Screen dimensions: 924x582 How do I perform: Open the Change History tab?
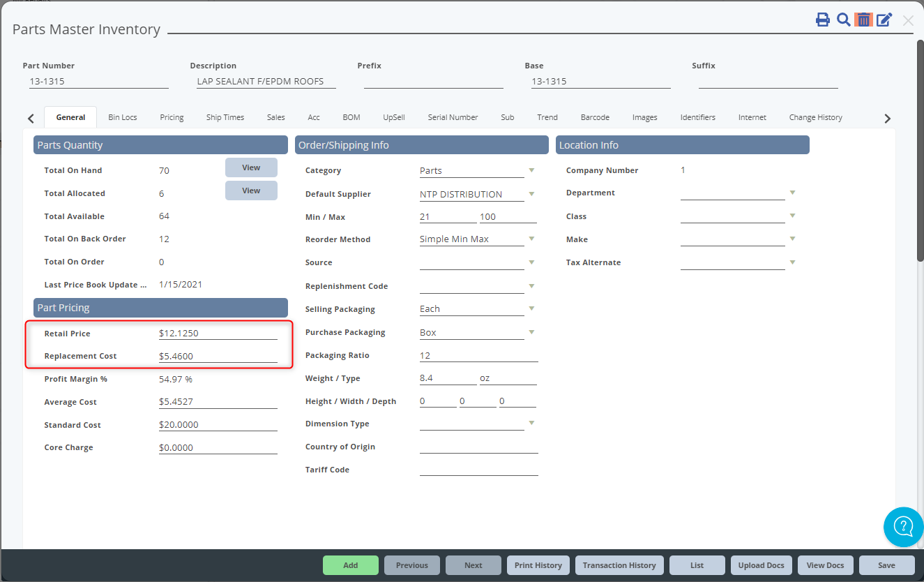coord(816,117)
